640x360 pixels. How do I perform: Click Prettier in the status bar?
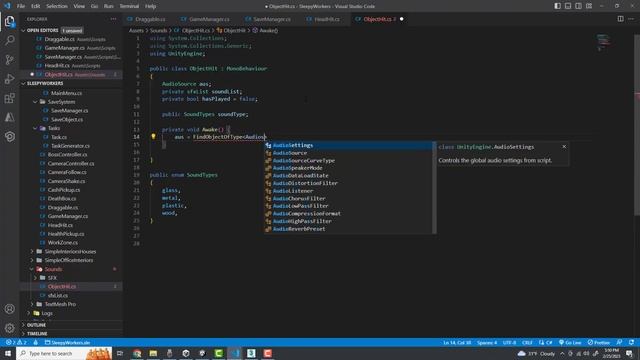(x=599, y=342)
